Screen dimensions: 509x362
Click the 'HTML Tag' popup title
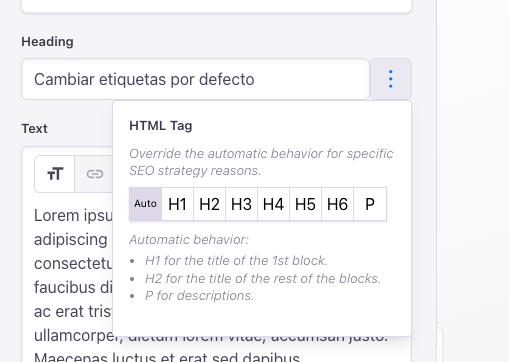[161, 126]
